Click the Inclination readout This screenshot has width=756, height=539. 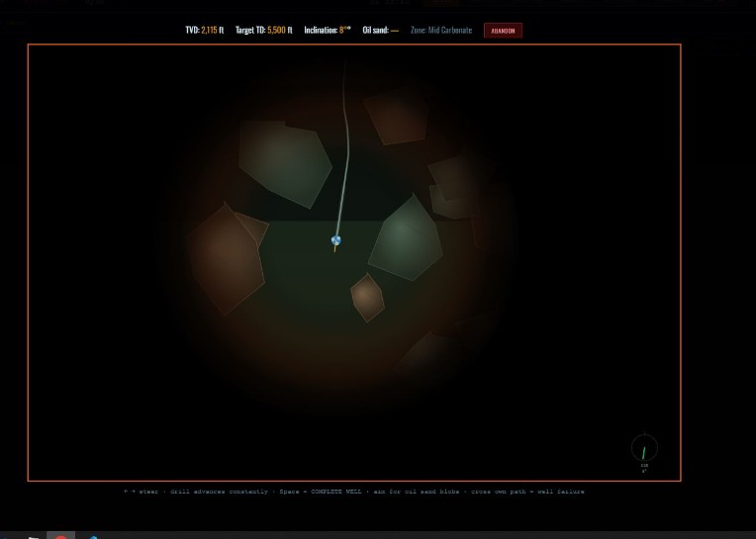[x=328, y=30]
